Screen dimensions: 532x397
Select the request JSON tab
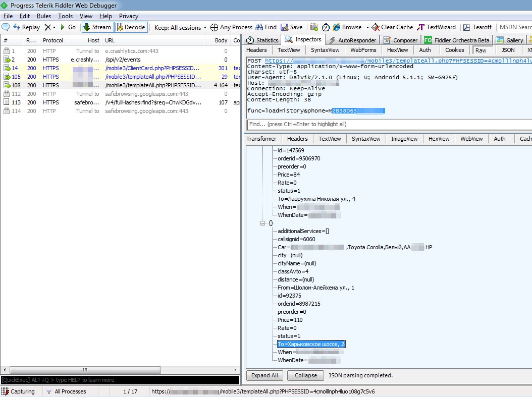508,50
